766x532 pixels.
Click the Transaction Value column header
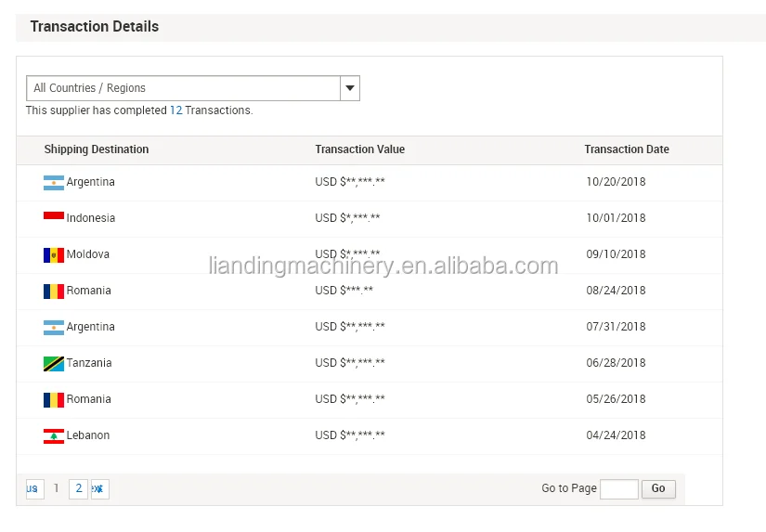pyautogui.click(x=360, y=149)
